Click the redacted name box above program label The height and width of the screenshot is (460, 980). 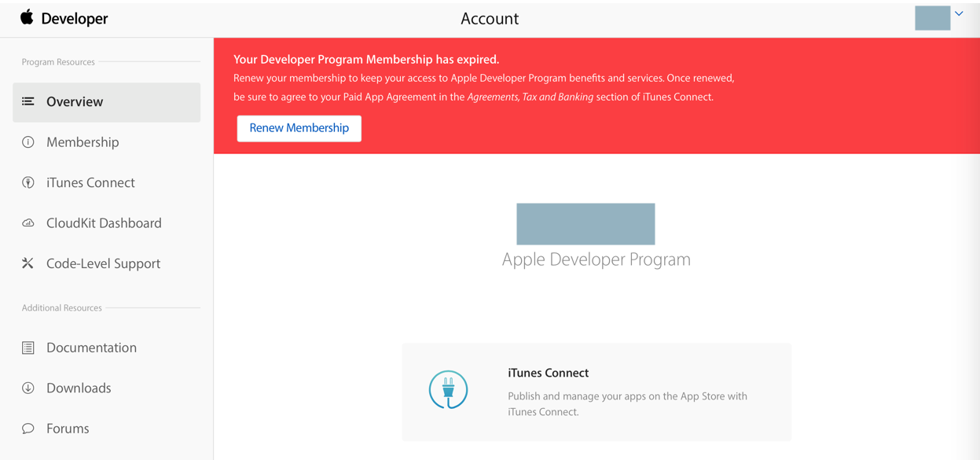point(585,224)
